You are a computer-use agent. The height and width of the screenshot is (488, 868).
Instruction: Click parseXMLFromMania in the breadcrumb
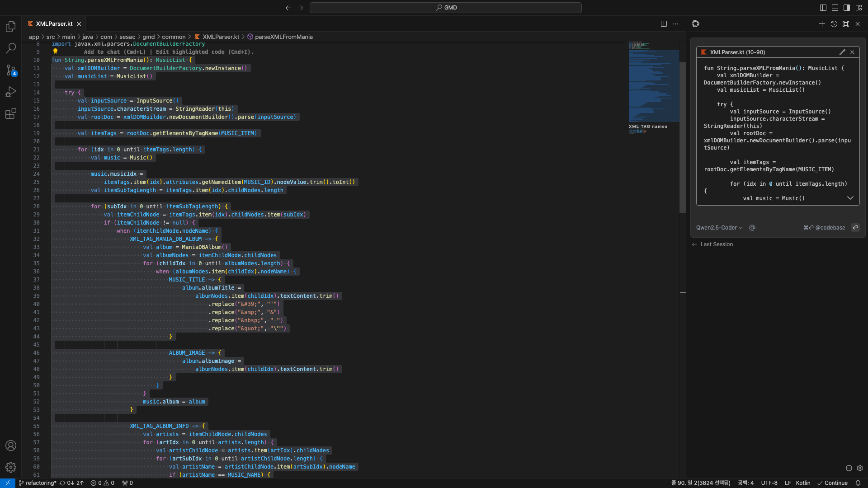[x=283, y=37]
